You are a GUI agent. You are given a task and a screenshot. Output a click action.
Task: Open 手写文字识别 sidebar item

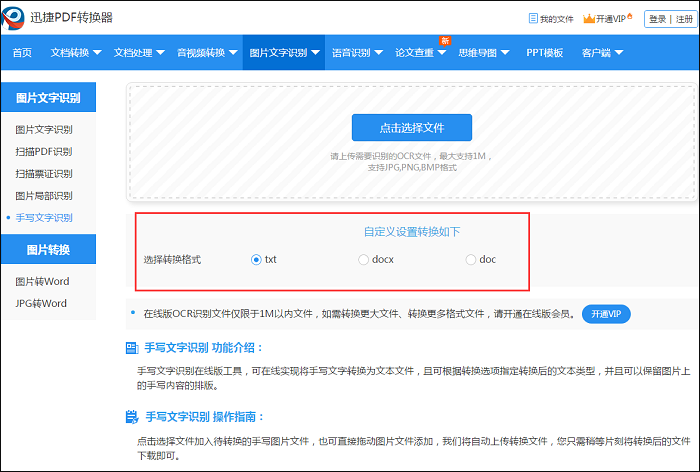(x=44, y=217)
